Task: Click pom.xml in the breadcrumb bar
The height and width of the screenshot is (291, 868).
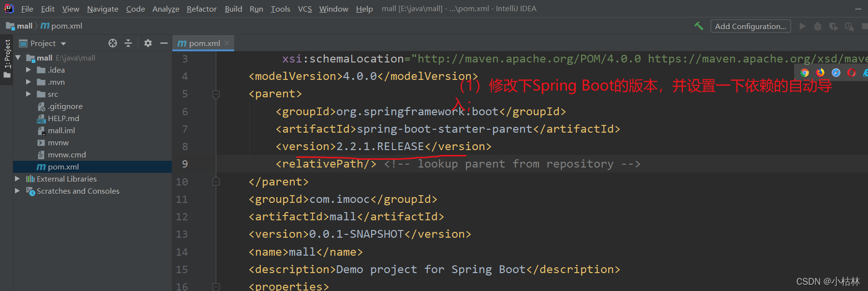Action: [x=67, y=26]
